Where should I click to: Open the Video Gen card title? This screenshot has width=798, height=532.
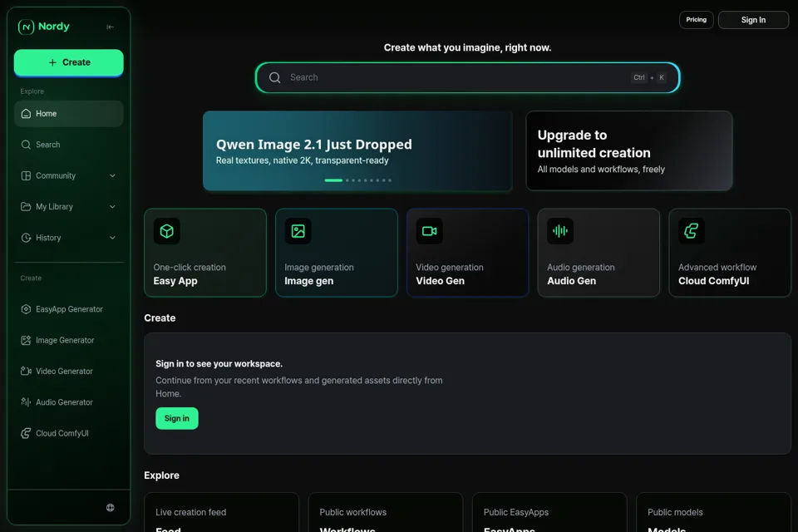(x=441, y=281)
